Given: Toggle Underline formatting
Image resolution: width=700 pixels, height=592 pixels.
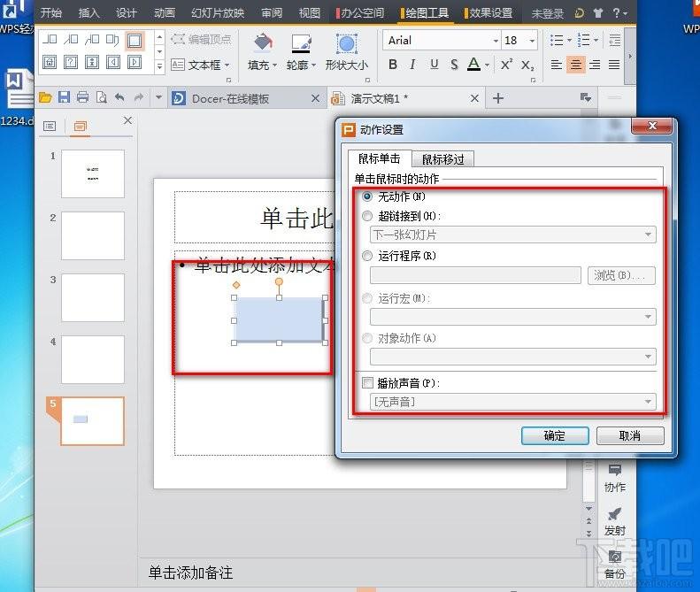Looking at the screenshot, I should click(434, 65).
